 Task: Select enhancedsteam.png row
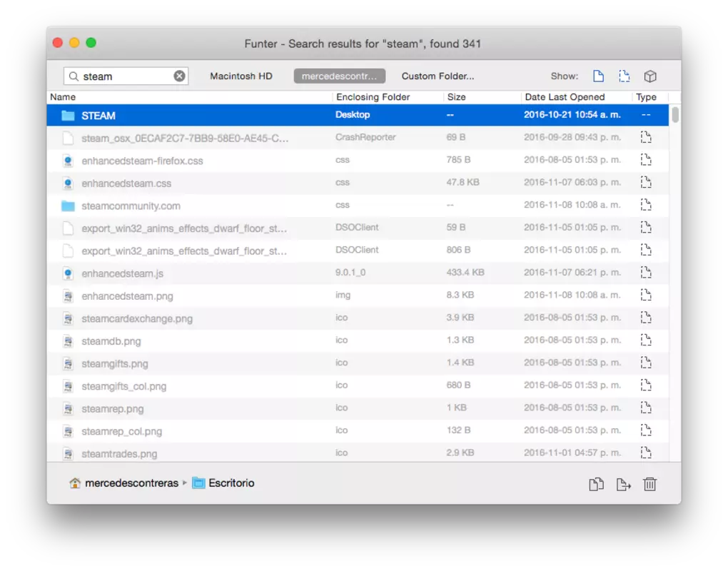point(358,295)
